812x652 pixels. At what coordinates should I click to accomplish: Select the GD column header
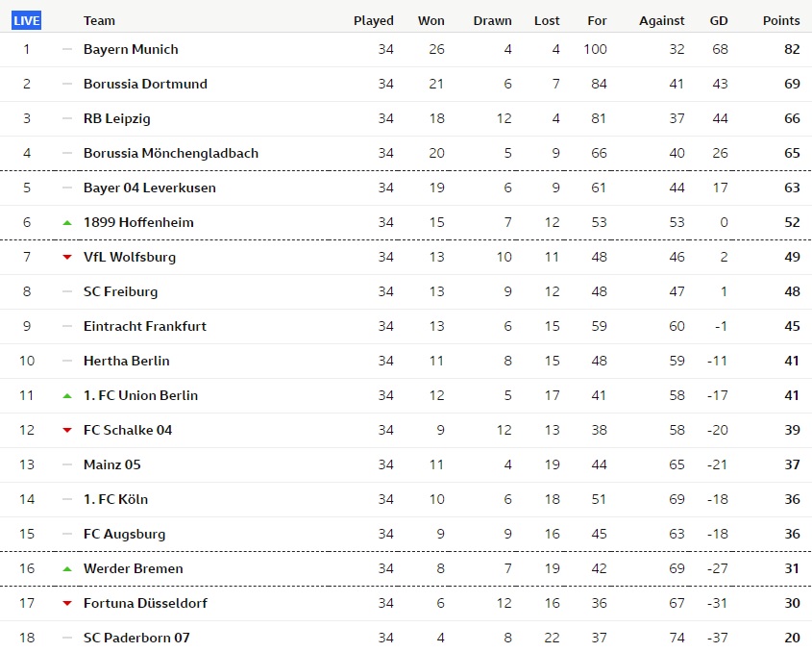(719, 21)
